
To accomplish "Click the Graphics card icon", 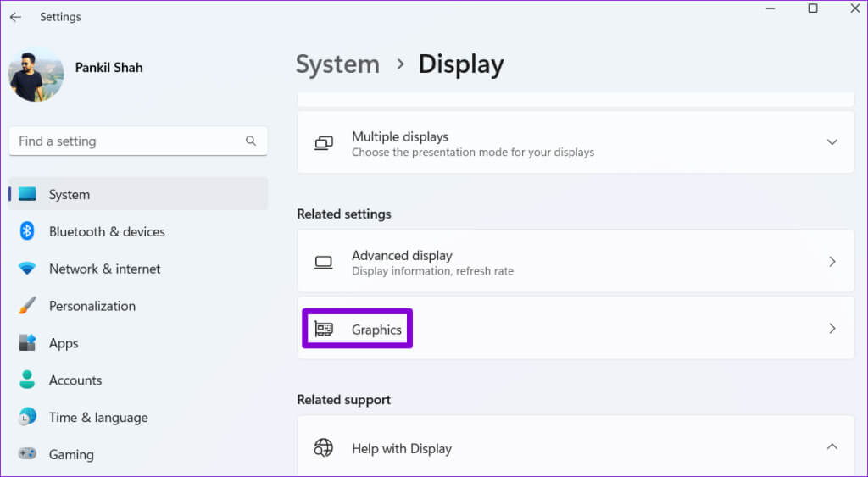I will coord(324,329).
